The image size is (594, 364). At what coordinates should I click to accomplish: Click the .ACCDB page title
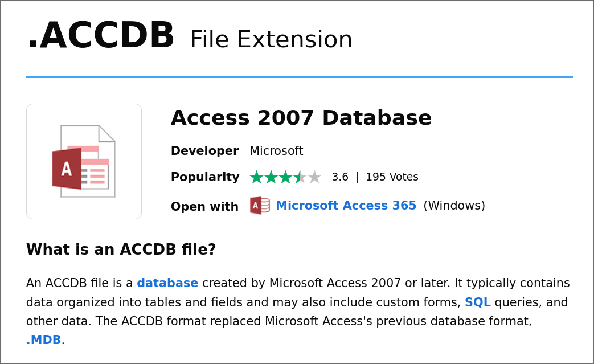click(x=101, y=36)
